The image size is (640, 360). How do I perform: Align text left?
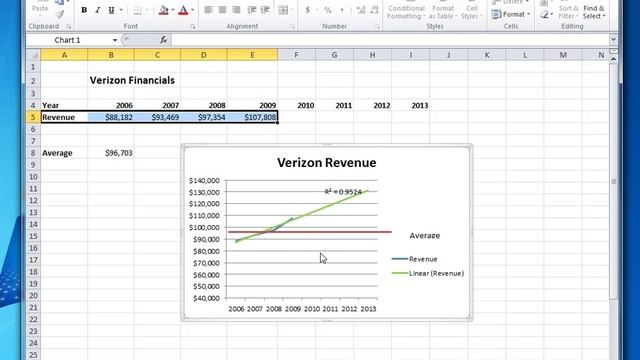208,9
